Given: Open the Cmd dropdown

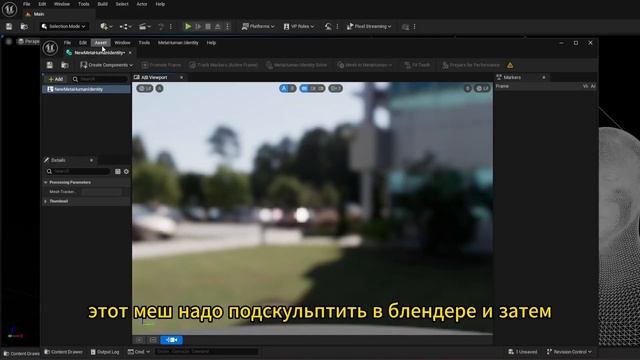Looking at the screenshot, I should pos(139,352).
